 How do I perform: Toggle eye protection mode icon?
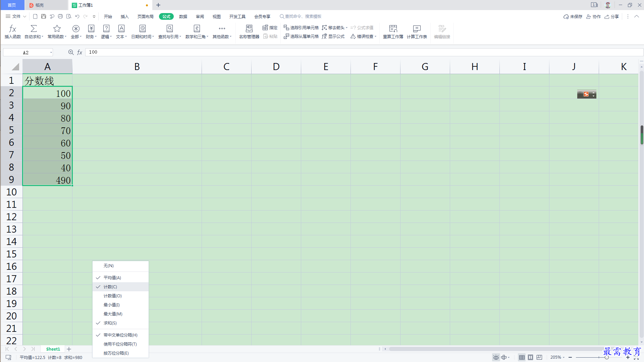pyautogui.click(x=496, y=357)
